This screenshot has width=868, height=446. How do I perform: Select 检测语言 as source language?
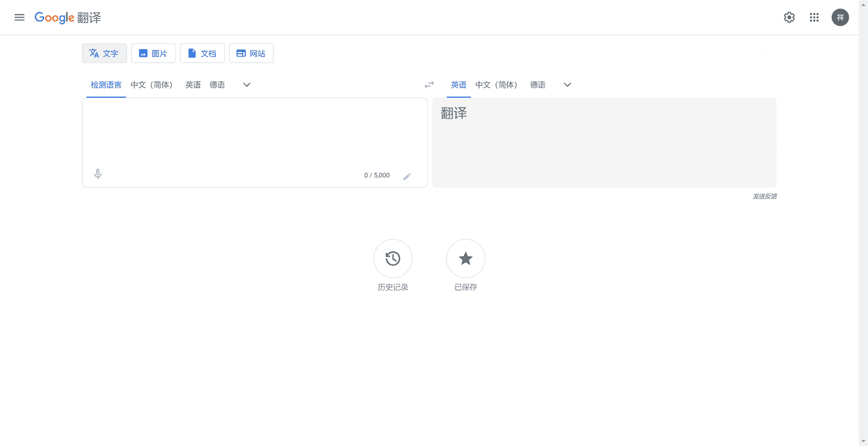(x=106, y=85)
